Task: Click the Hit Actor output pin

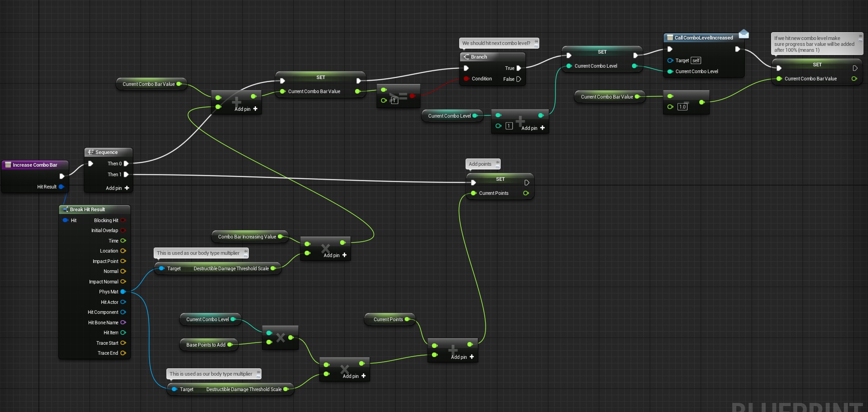Action: [x=123, y=302]
